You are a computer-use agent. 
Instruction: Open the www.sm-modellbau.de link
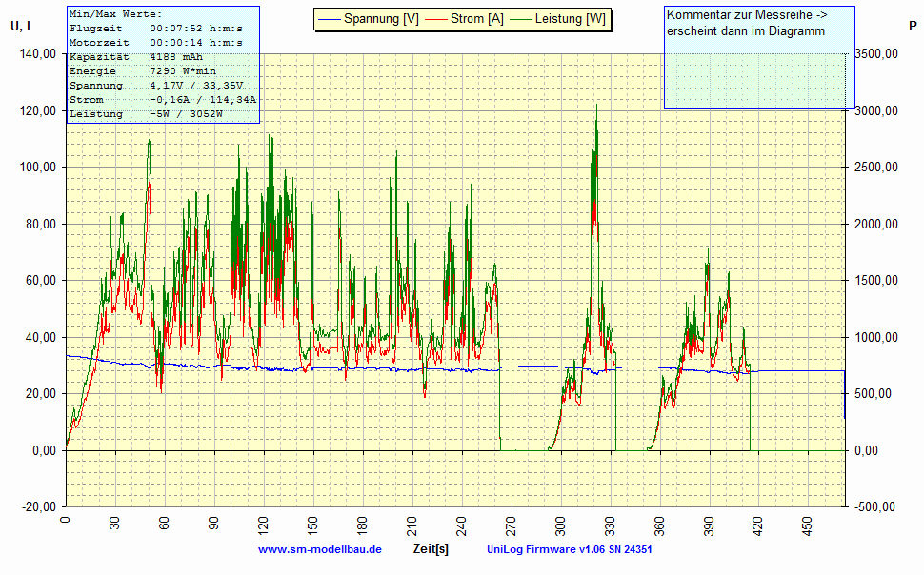[320, 549]
